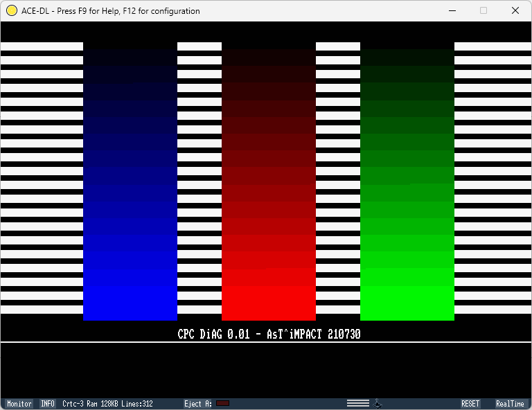Click the drive A activity LED indicator
The width and height of the screenshot is (532, 410).
(x=222, y=403)
